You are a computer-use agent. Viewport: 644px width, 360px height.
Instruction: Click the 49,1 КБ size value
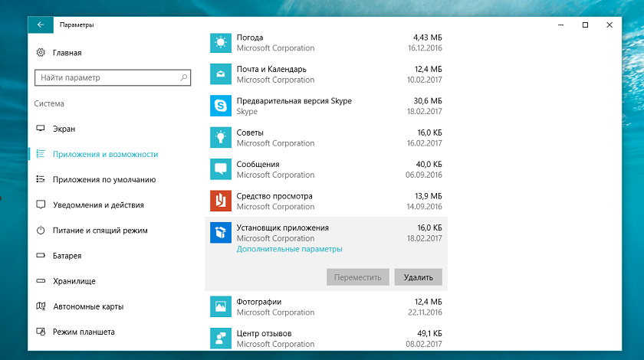click(429, 333)
